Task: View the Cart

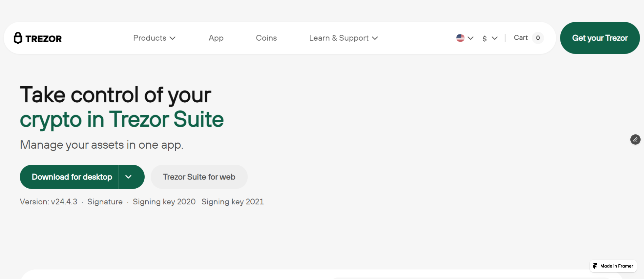Action: click(x=521, y=38)
